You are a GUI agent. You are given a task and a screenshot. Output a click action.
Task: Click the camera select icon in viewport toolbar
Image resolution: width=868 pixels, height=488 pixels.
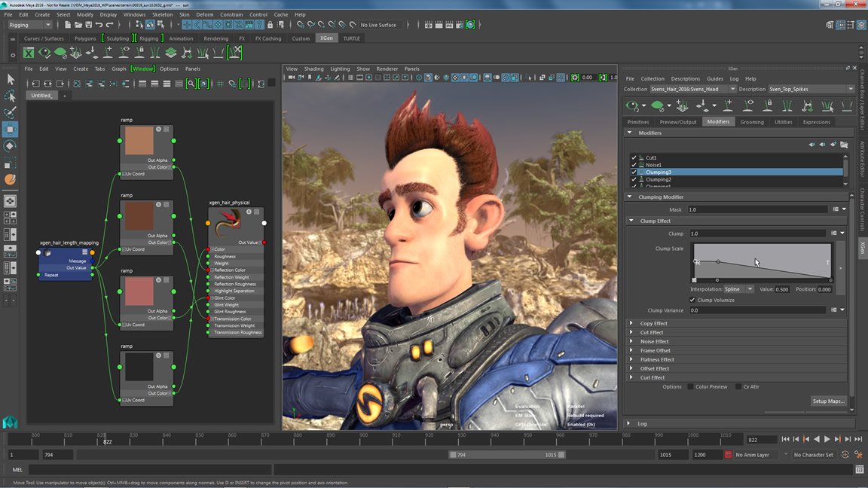pyautogui.click(x=291, y=78)
